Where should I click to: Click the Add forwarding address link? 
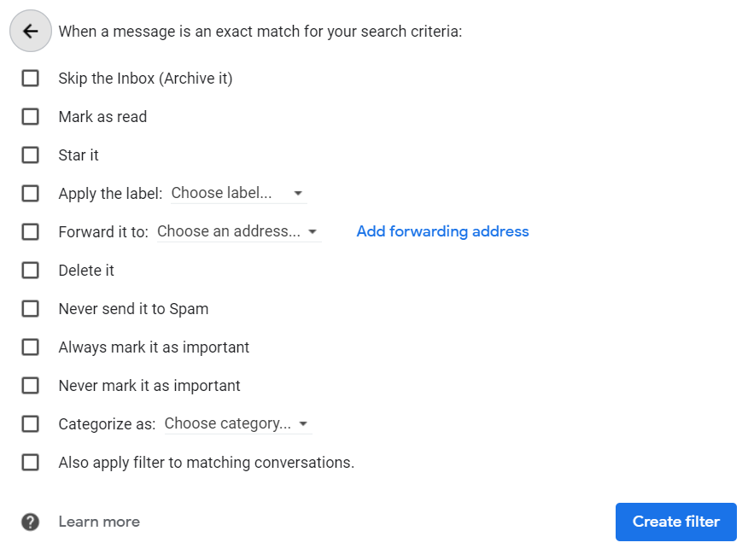[x=442, y=232]
